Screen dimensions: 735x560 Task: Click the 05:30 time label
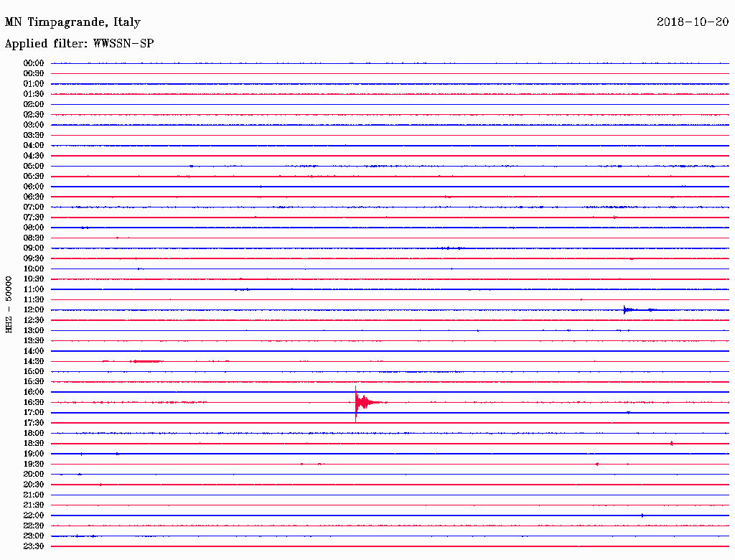point(34,177)
